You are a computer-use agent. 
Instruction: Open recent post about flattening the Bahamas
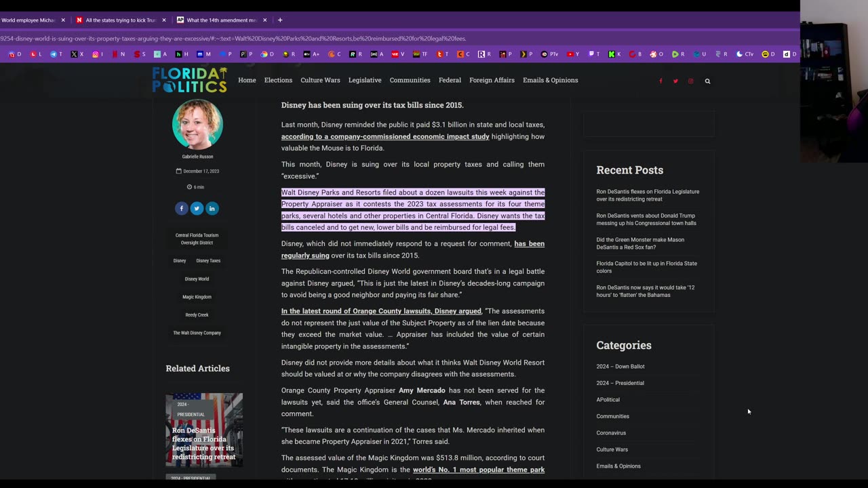click(646, 291)
